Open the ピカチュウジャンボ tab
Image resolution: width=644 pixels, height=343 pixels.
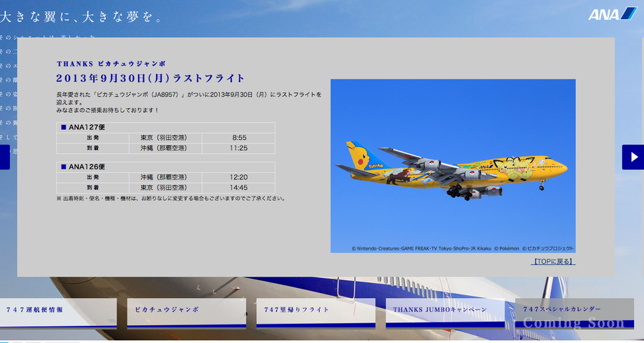coord(187,314)
